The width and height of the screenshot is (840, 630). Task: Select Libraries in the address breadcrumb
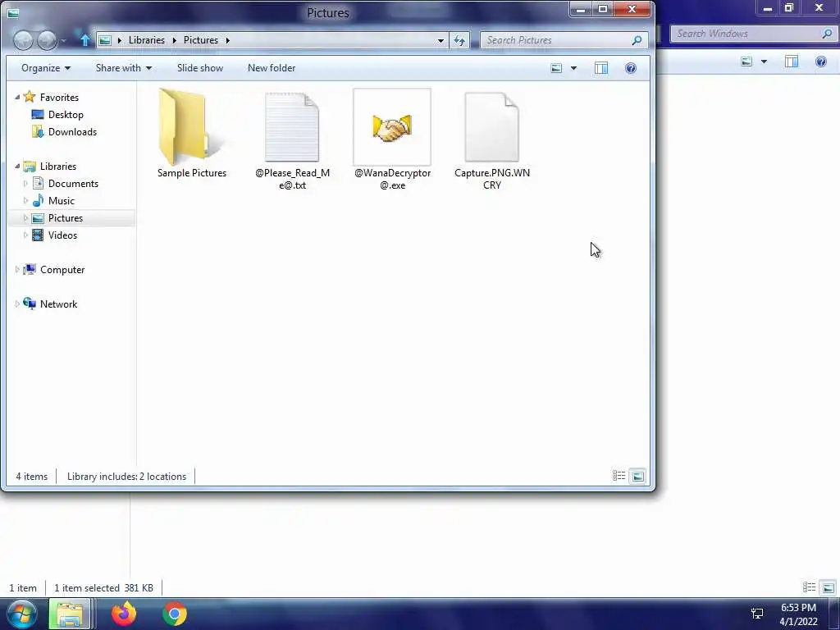(x=146, y=40)
